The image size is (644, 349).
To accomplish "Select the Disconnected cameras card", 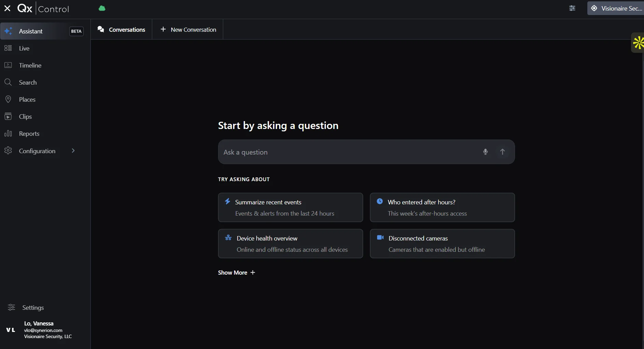I will (x=442, y=244).
